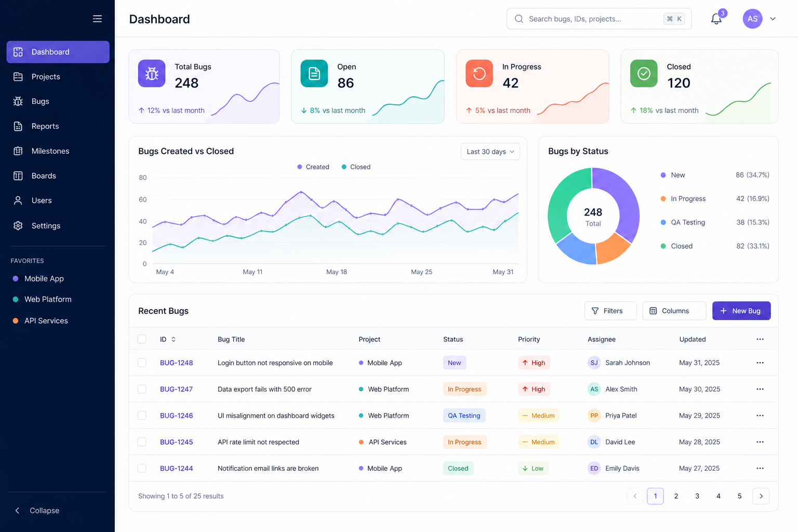Screen dimensions: 798x532
Task: Sort table by ID column arrows
Action: click(x=174, y=339)
